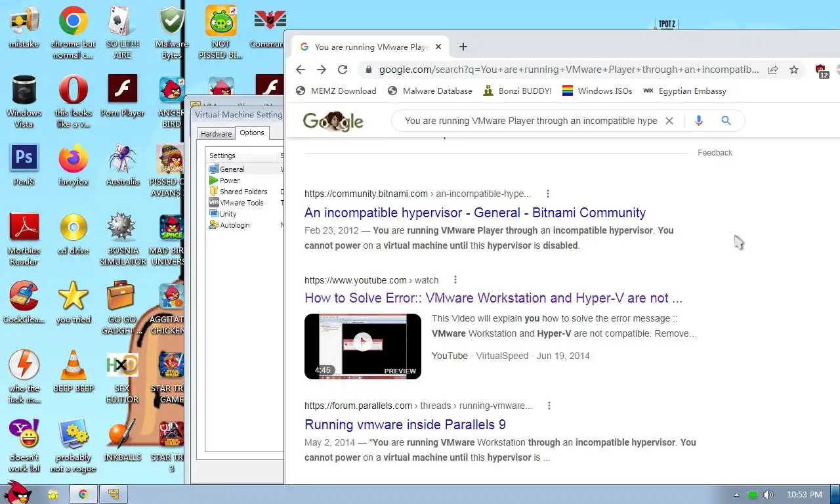This screenshot has height=504, width=840.
Task: Open the share this page icon
Action: (773, 70)
